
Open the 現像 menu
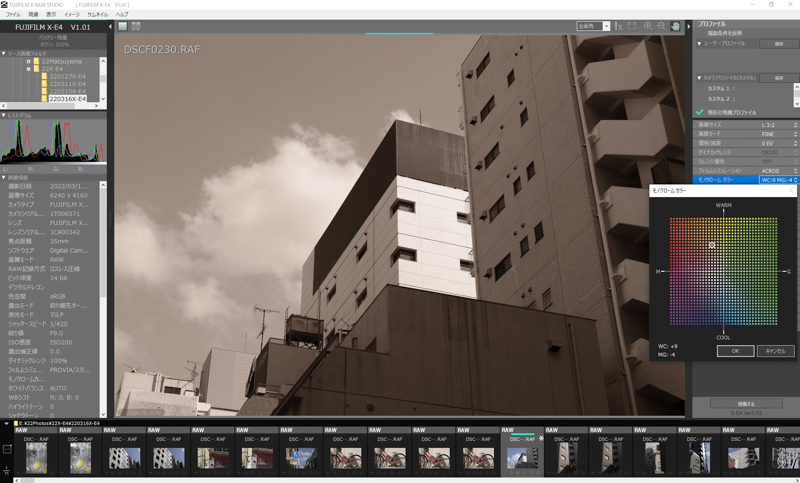coord(33,15)
